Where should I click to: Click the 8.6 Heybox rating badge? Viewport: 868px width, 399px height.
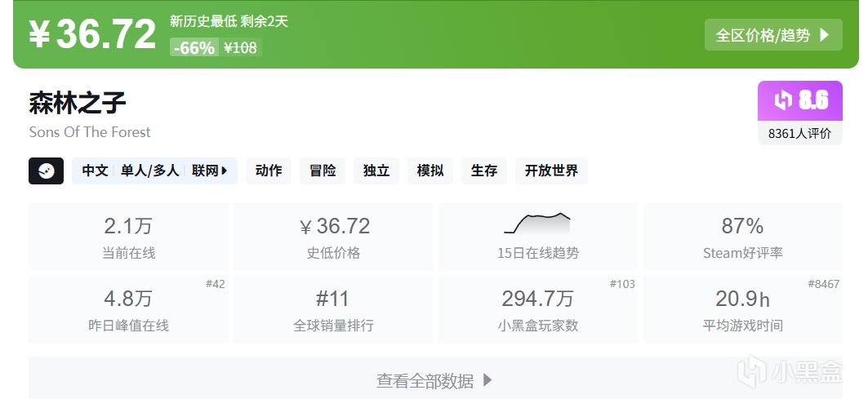(x=800, y=100)
